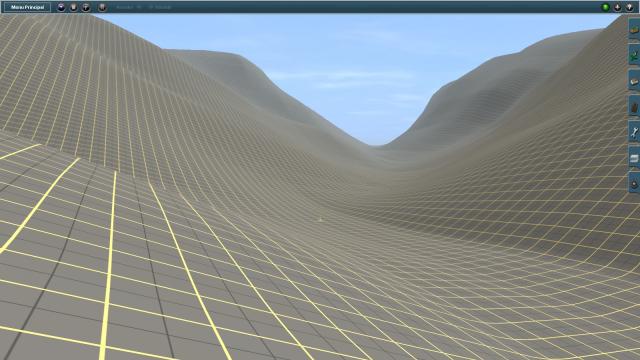Click the round plus icon at top right
Viewport: 640px width, 360px height.
pos(617,7)
